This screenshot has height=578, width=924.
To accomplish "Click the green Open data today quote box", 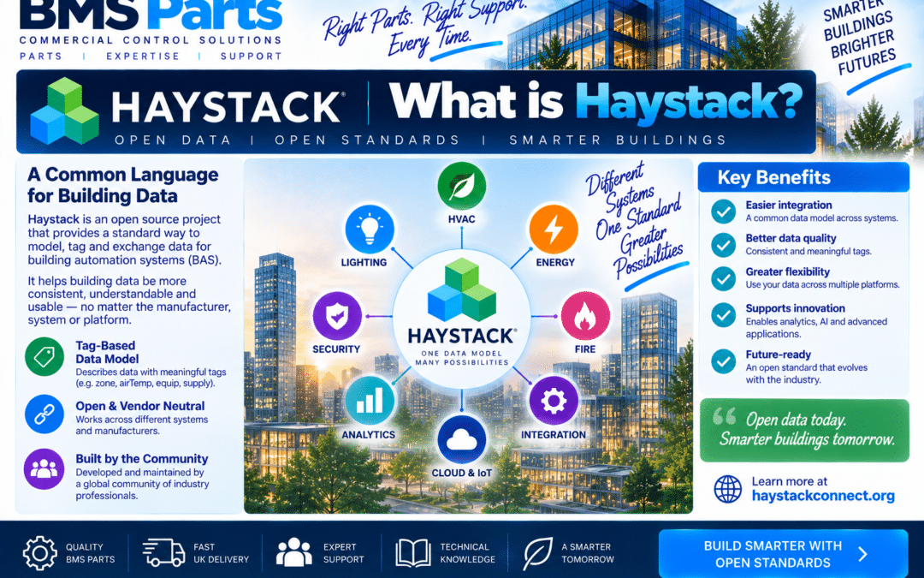I will [804, 430].
